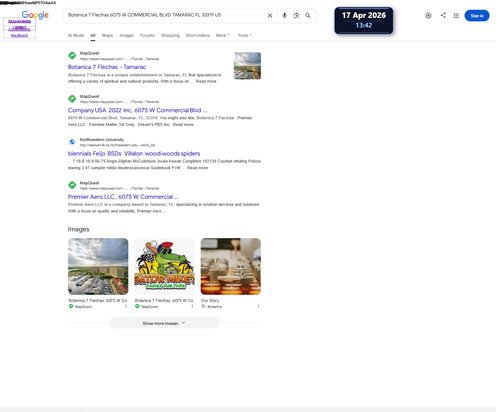Click Read more on the Northwestern University snippet
This screenshot has width=500, height=412.
coord(197,168)
